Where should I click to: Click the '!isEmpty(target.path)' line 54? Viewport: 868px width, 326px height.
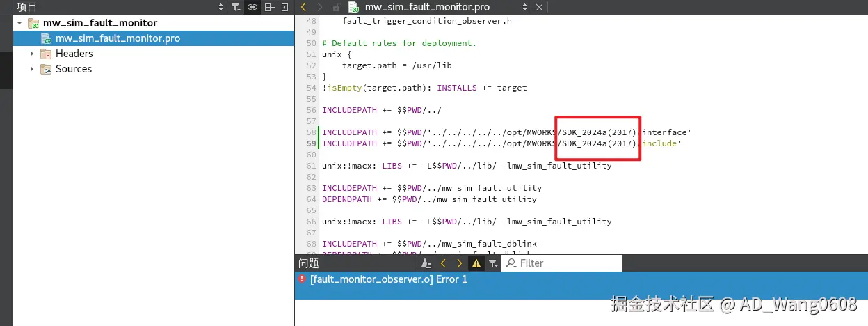[x=424, y=88]
